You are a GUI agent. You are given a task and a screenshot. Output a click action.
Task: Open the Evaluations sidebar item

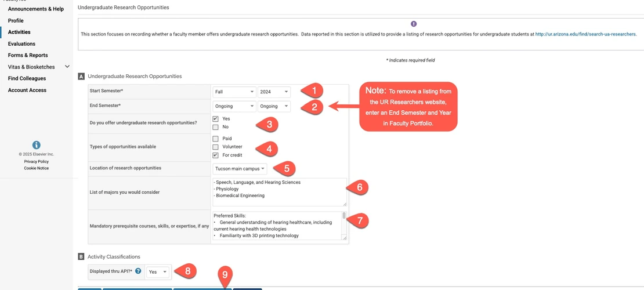click(x=21, y=43)
